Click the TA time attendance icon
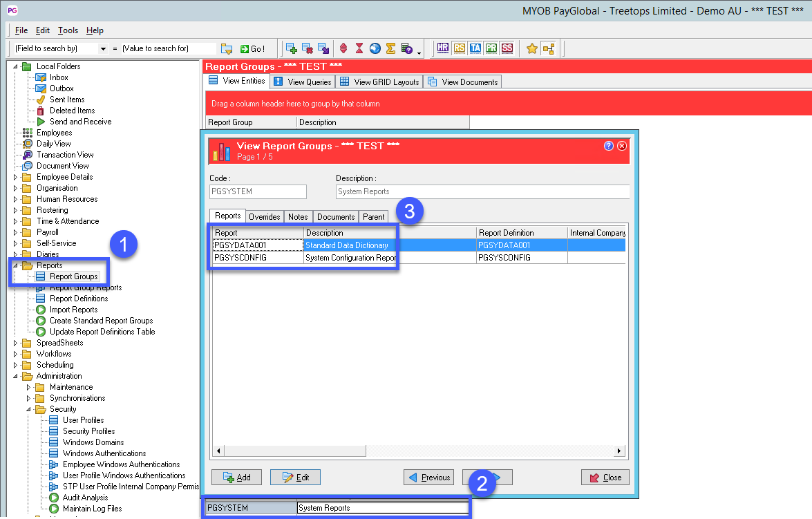The height and width of the screenshot is (519, 812). [x=475, y=48]
